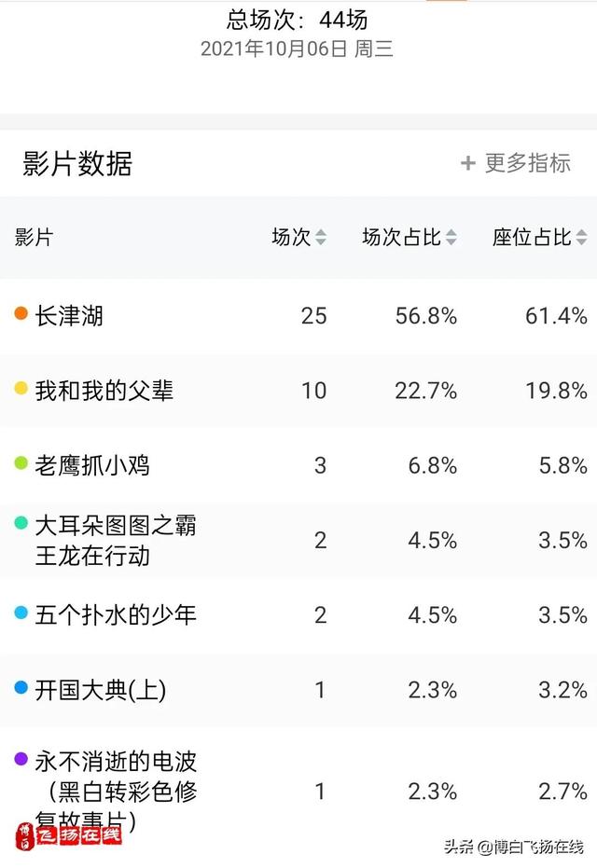Click the 场次占比 header label

401,238
